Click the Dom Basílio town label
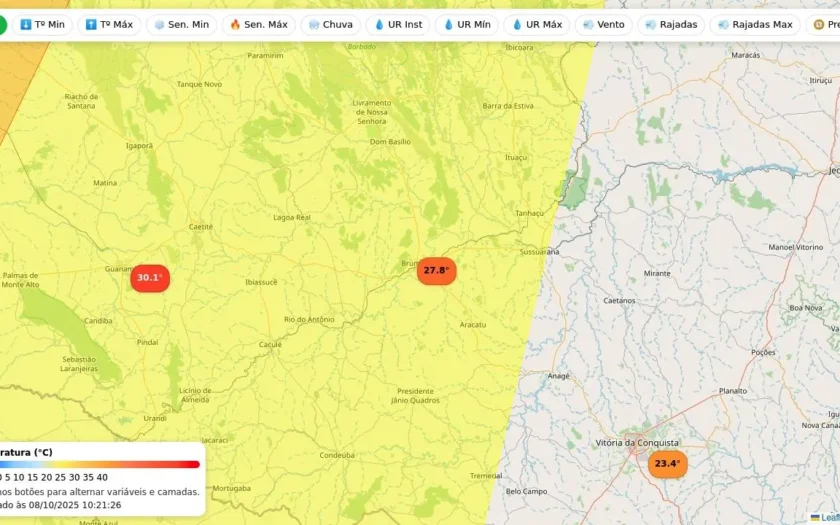 pos(391,142)
